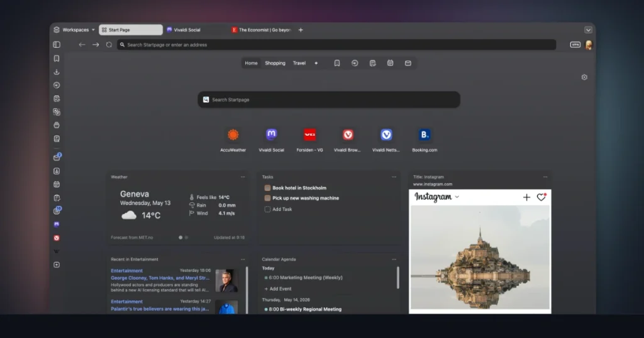Open Notes from Start Page navigation

pyautogui.click(x=372, y=63)
